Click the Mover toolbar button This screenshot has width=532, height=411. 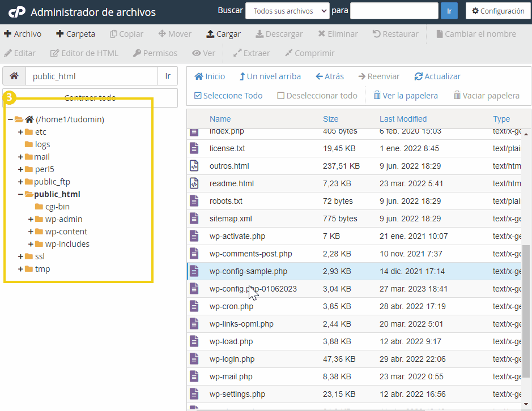tap(175, 34)
